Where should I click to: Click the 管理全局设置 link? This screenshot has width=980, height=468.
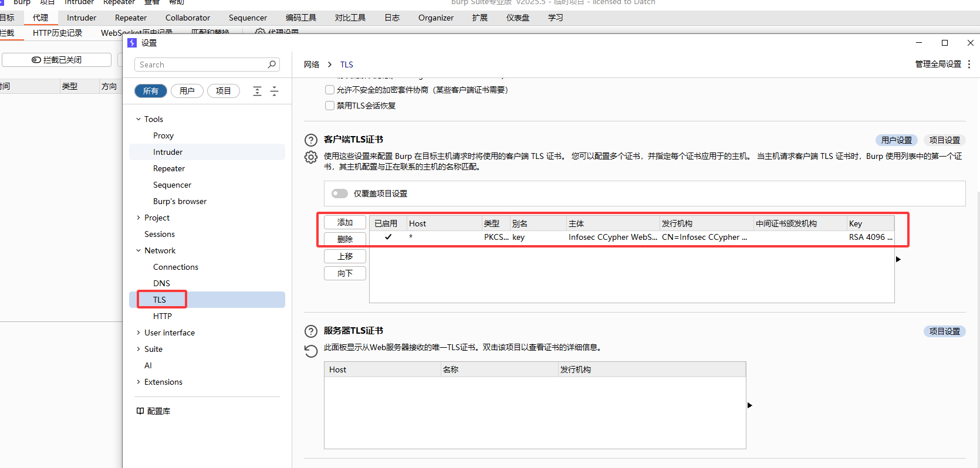tap(938, 64)
